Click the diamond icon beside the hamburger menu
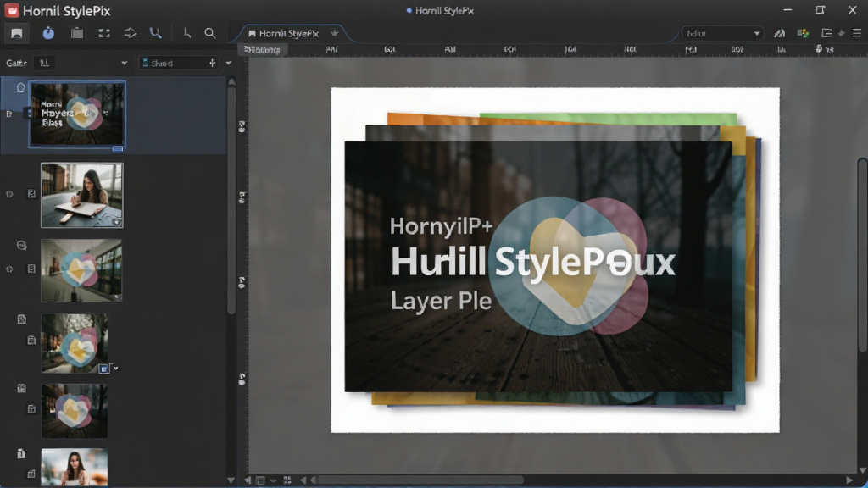This screenshot has width=868, height=488. click(x=842, y=33)
